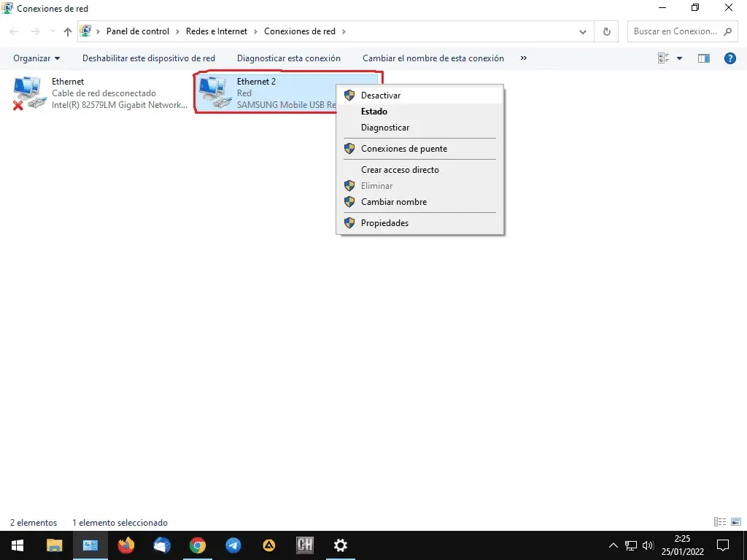This screenshot has width=747, height=560.
Task: Click Panel de control in the breadcrumb
Action: pyautogui.click(x=138, y=31)
